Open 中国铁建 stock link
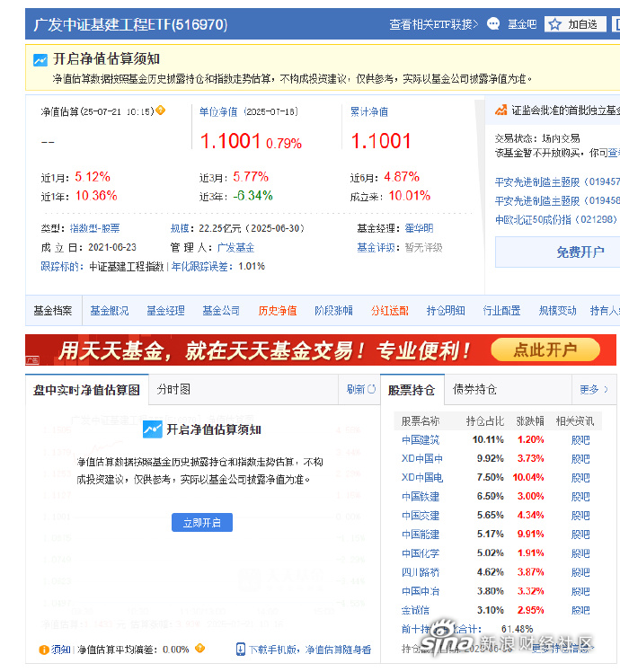620x672 pixels. tap(421, 496)
